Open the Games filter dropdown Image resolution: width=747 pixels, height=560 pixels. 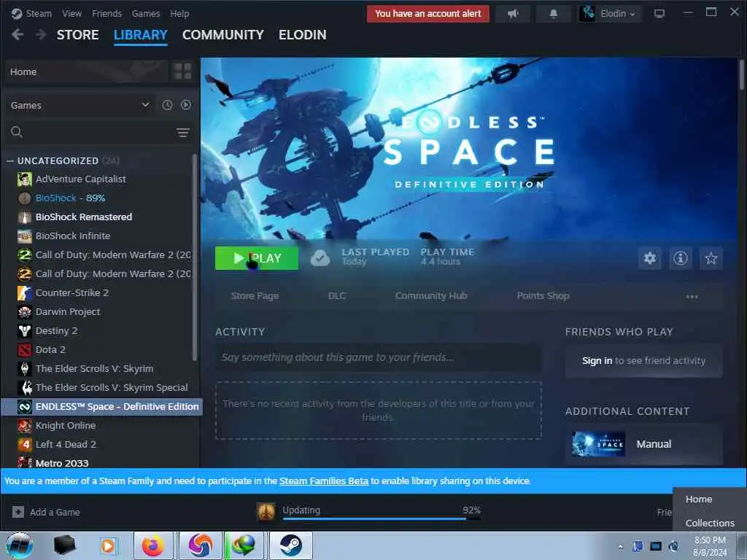pyautogui.click(x=80, y=105)
